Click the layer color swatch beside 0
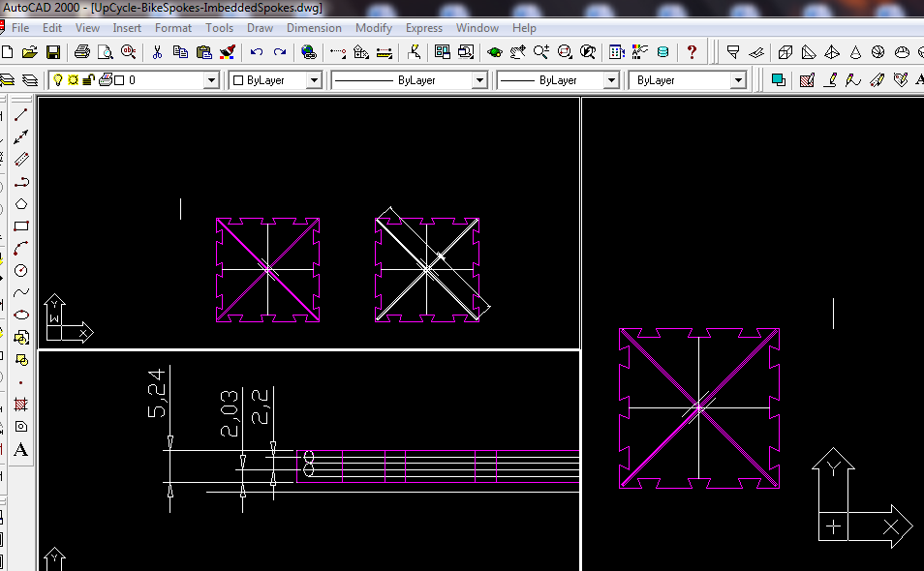This screenshot has height=571, width=924. point(119,80)
